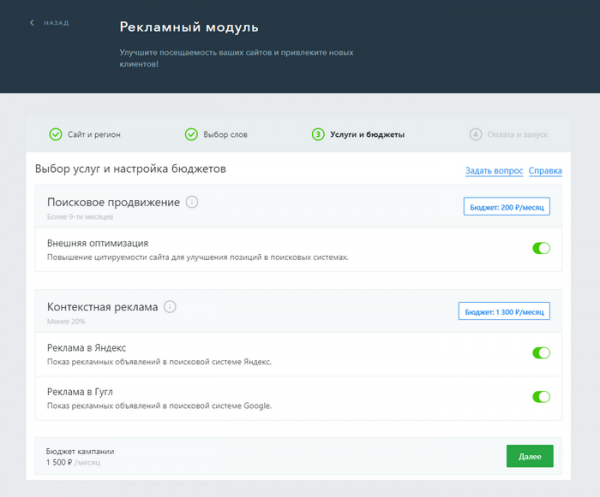Click the info icon next to Поисковое продвижение
This screenshot has width=600, height=497.
[192, 202]
